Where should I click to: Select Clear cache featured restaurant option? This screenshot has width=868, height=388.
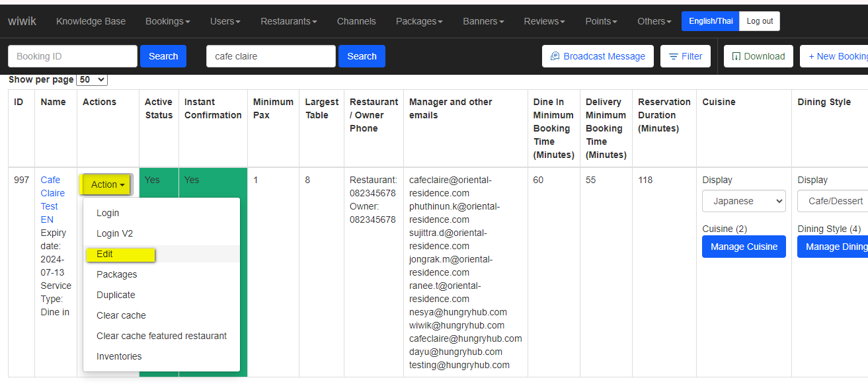click(x=161, y=336)
